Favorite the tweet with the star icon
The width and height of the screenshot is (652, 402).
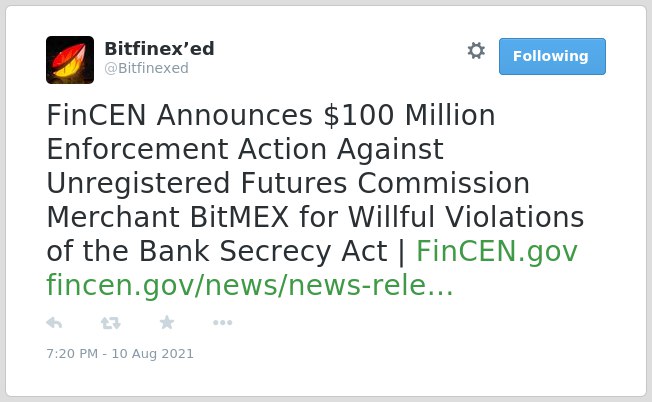tap(167, 322)
